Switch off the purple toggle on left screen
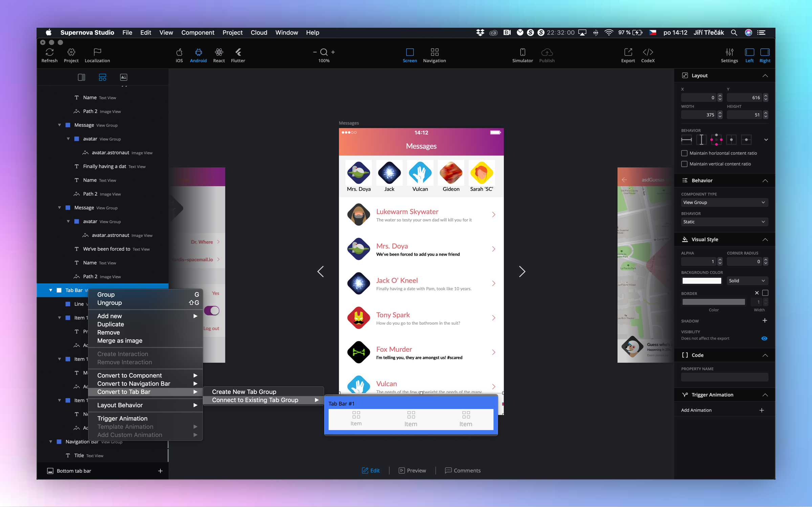This screenshot has height=507, width=812. [x=212, y=310]
